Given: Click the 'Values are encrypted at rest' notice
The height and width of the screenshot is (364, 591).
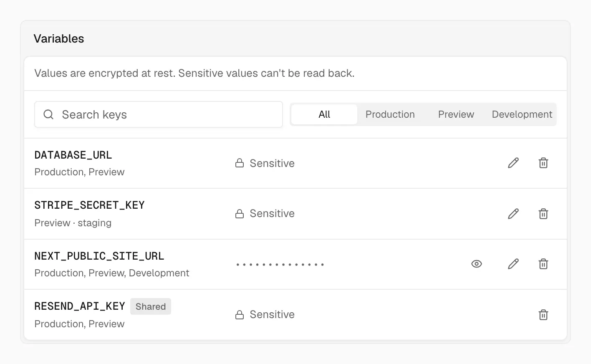Looking at the screenshot, I should [194, 73].
